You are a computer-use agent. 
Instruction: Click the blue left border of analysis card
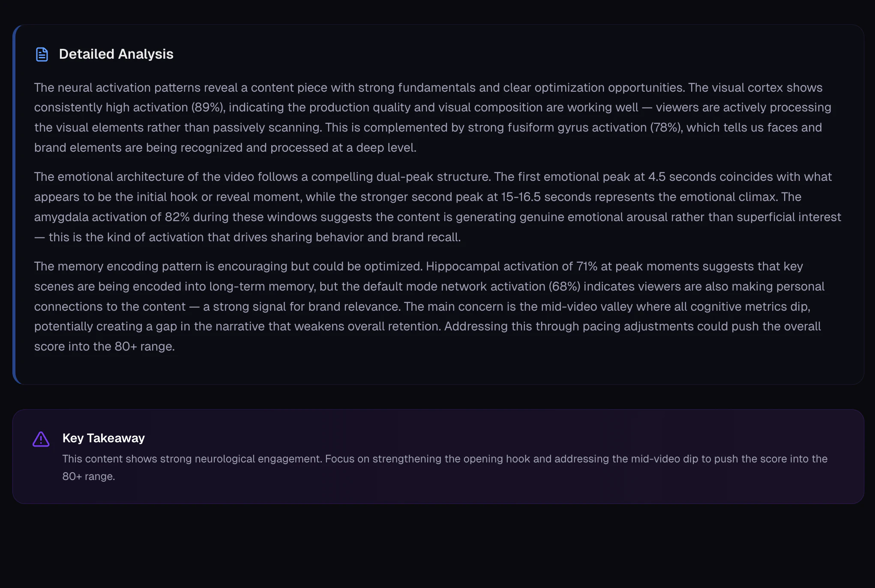[14, 204]
